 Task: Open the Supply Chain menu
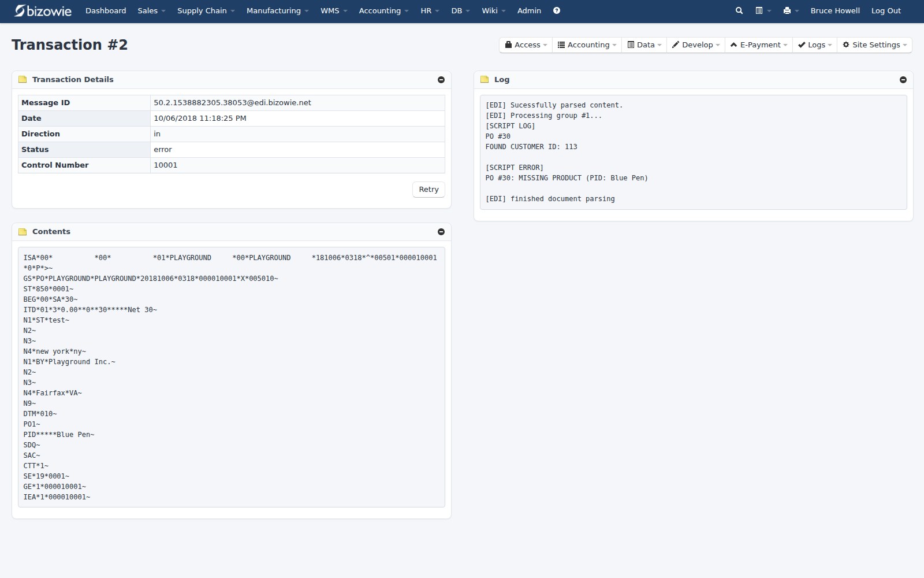coord(206,10)
